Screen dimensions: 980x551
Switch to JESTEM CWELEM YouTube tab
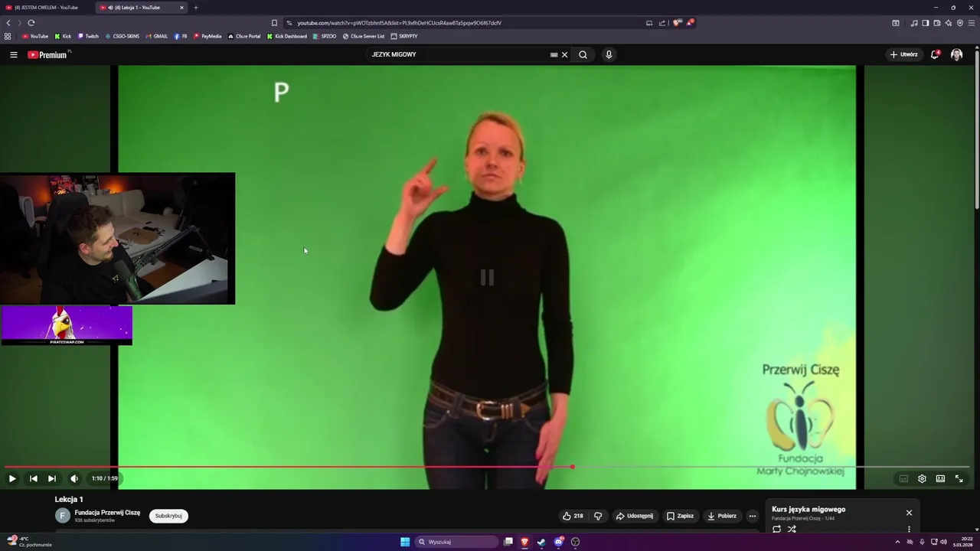[x=46, y=8]
